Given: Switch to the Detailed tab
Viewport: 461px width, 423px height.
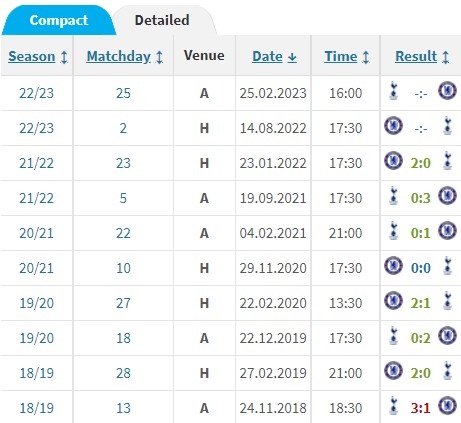Looking at the screenshot, I should tap(162, 20).
